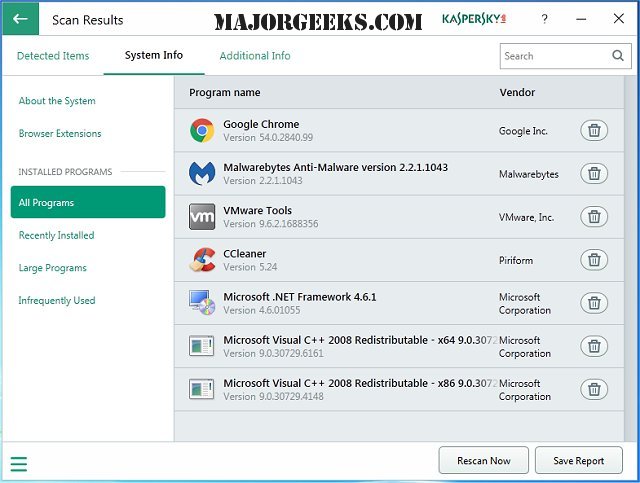Uninstall Google Chrome via its trash icon
The height and width of the screenshot is (483, 640).
pos(594,130)
